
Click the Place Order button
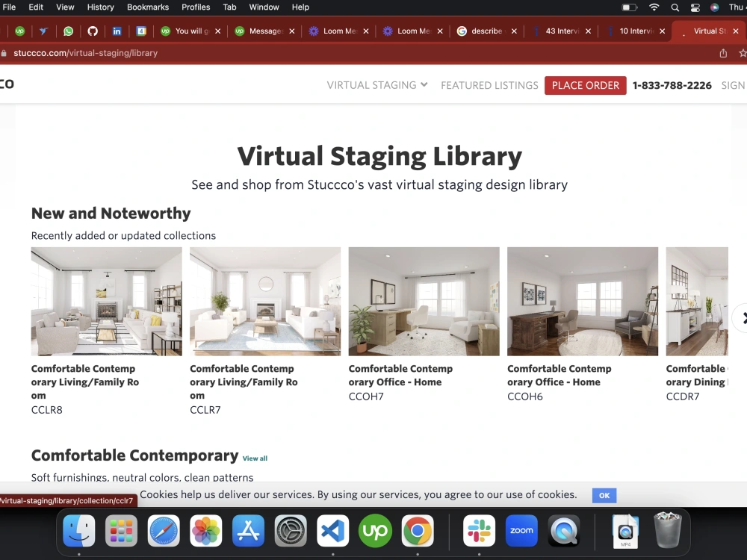pos(586,85)
